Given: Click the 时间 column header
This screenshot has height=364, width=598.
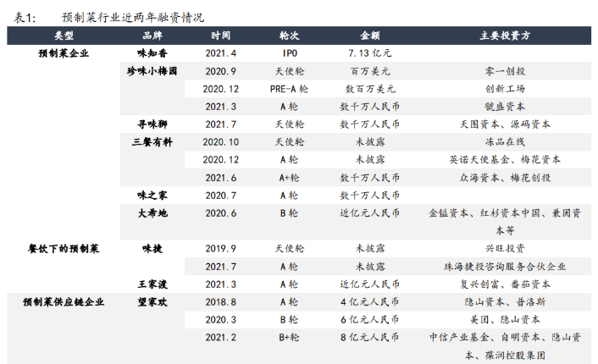Looking at the screenshot, I should tap(221, 36).
